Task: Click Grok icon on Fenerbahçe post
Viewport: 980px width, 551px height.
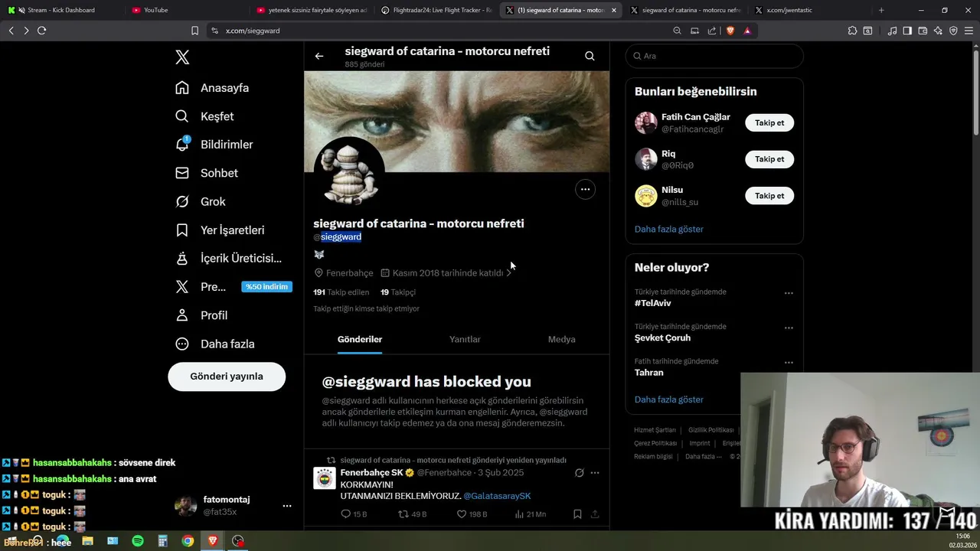Action: tap(580, 473)
